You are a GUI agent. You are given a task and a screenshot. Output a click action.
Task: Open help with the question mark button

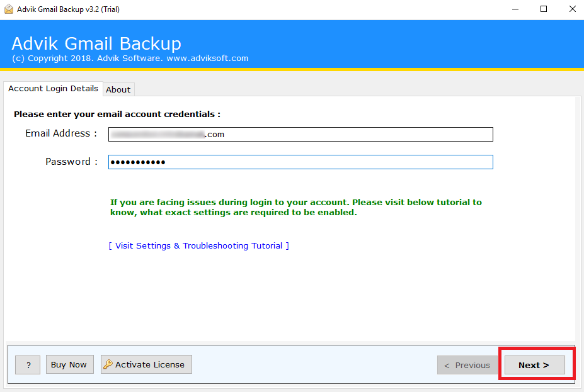coord(28,365)
